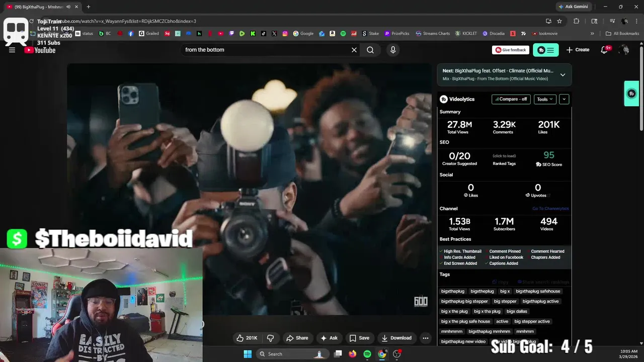Open the browser extensions puzzle icon
This screenshot has height=362, width=644.
(577, 21)
